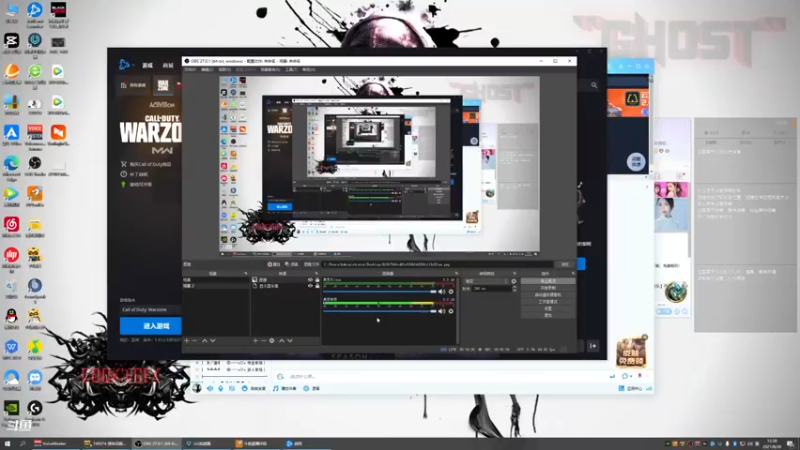Adjust the second mixer channel volume slider
800x450 pixels.
[380, 311]
